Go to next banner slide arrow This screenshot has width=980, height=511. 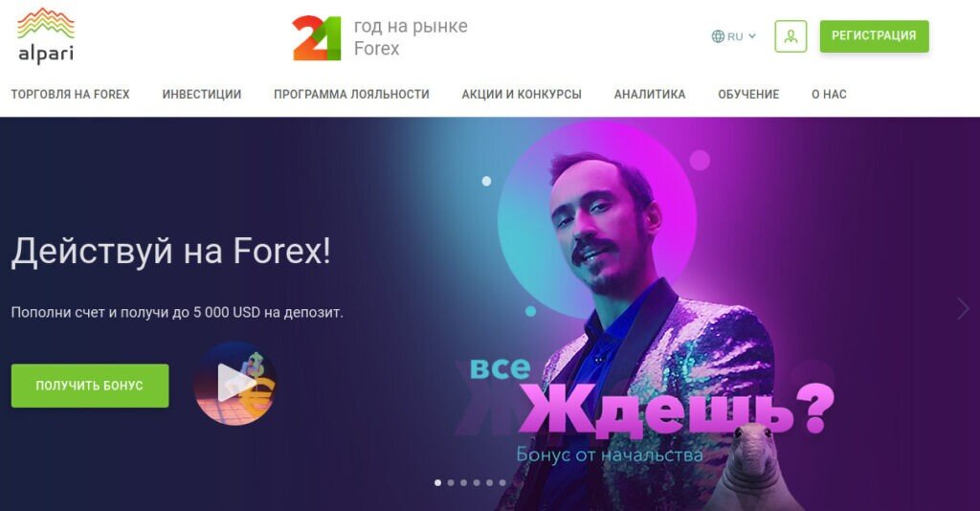pos(963,308)
